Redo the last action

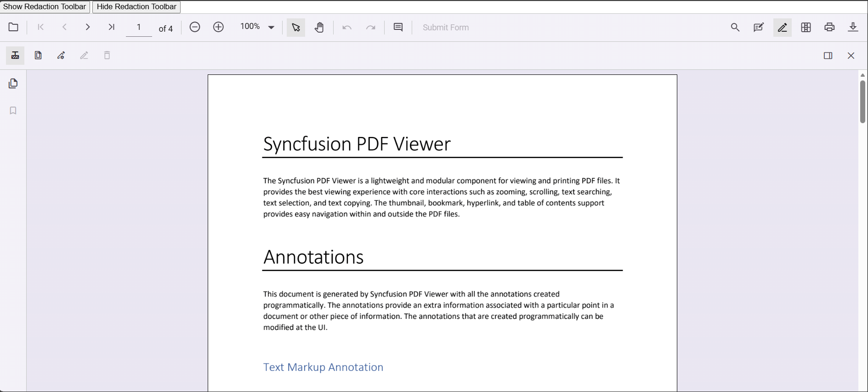[x=370, y=28]
